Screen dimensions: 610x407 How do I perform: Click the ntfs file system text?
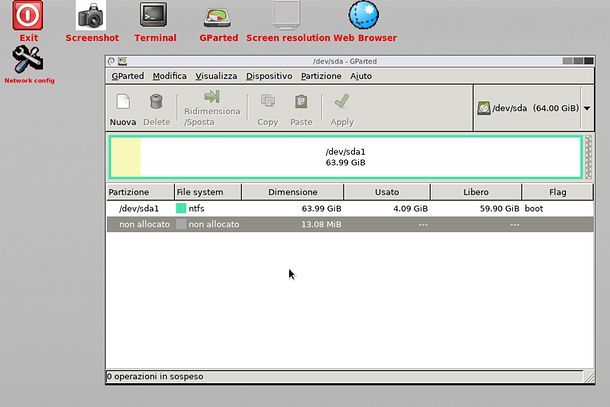pyautogui.click(x=196, y=209)
